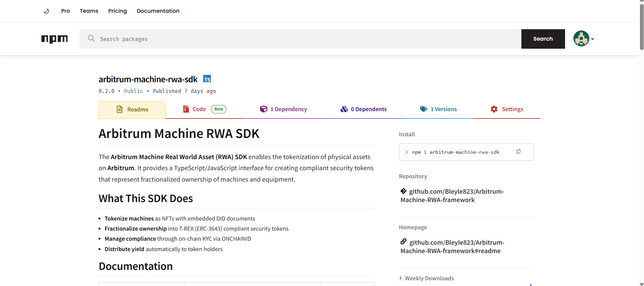
Task: Click the version number 0.2.0
Action: (106, 91)
